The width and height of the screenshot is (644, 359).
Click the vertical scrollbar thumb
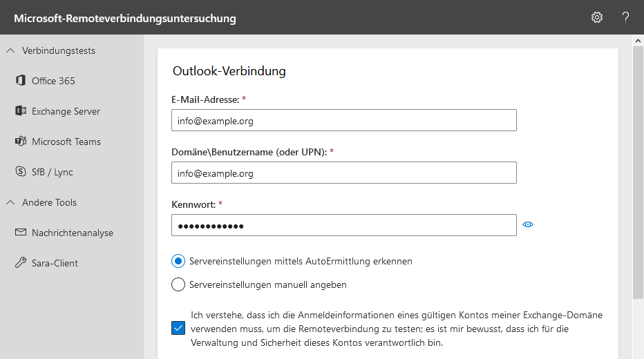638,173
